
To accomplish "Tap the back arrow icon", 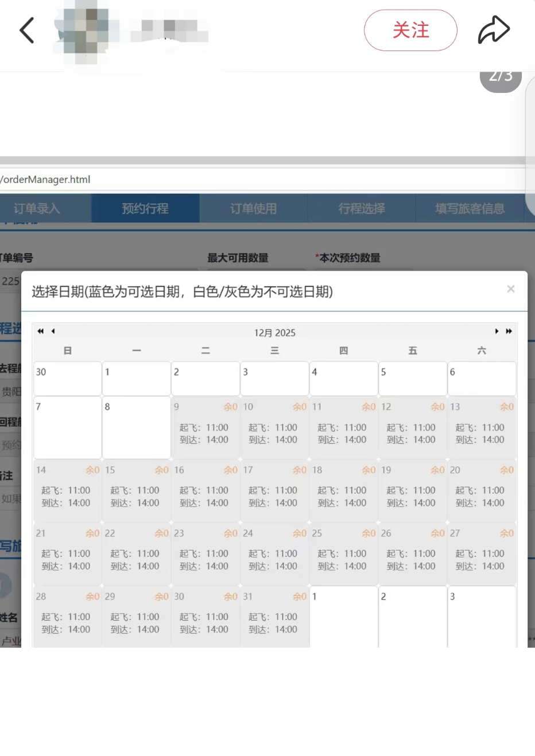I will pyautogui.click(x=27, y=30).
